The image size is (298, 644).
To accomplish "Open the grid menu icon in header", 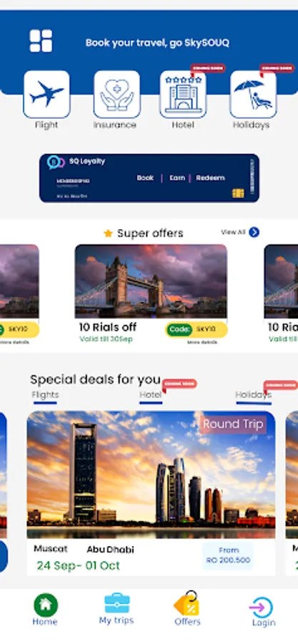I will point(41,41).
